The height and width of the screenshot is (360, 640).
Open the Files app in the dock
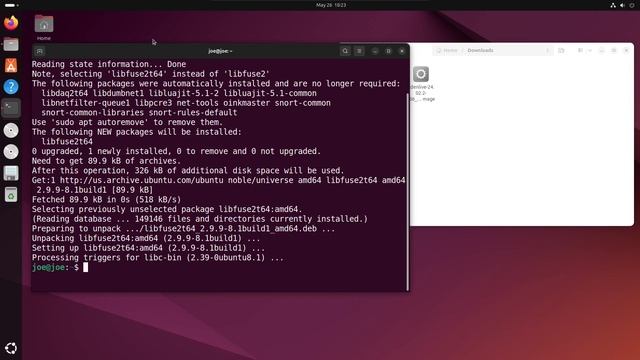[x=11, y=44]
